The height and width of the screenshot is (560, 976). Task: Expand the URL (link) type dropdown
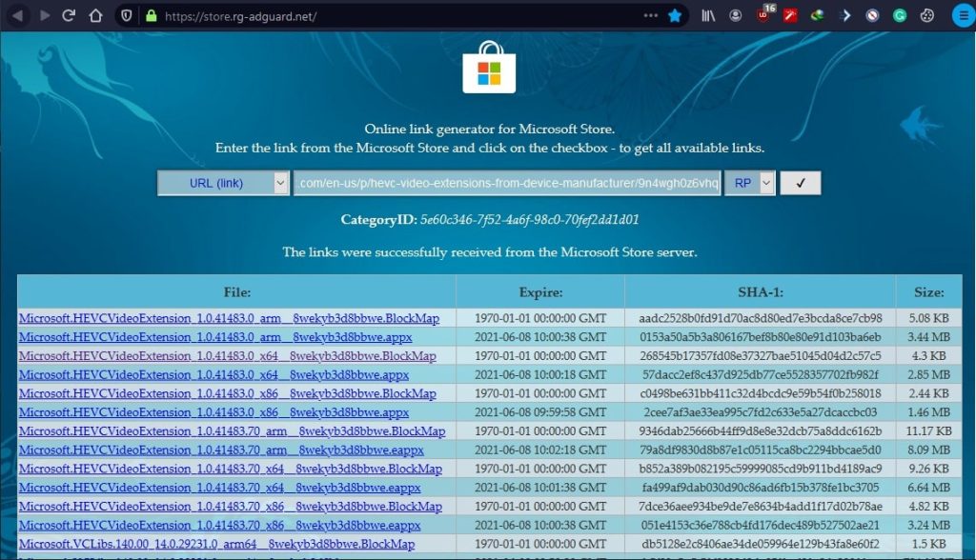(x=223, y=183)
